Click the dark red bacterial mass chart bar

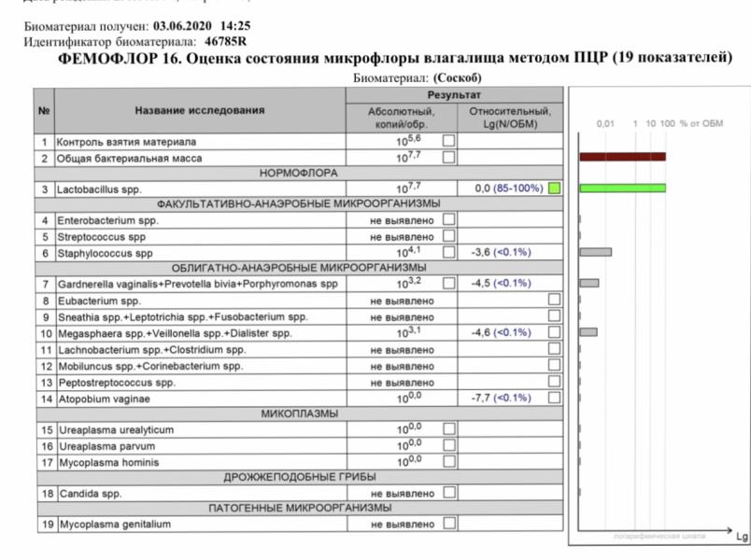click(623, 157)
